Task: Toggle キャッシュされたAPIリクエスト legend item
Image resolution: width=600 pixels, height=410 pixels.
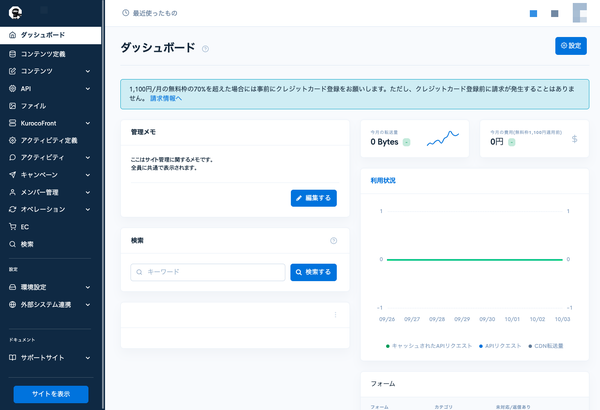Action: point(429,346)
